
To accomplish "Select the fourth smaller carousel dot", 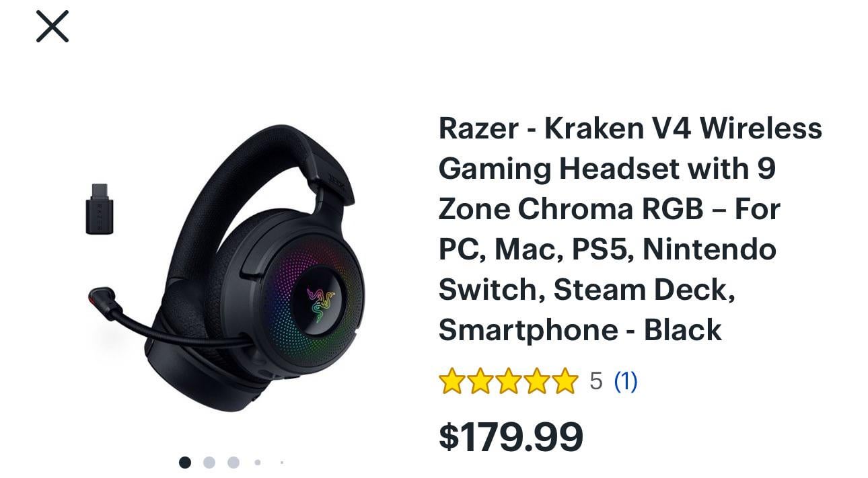I will tap(258, 463).
